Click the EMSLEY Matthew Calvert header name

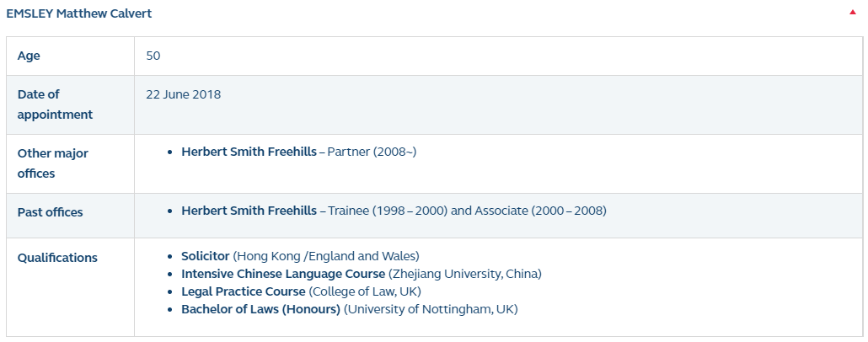pos(79,14)
